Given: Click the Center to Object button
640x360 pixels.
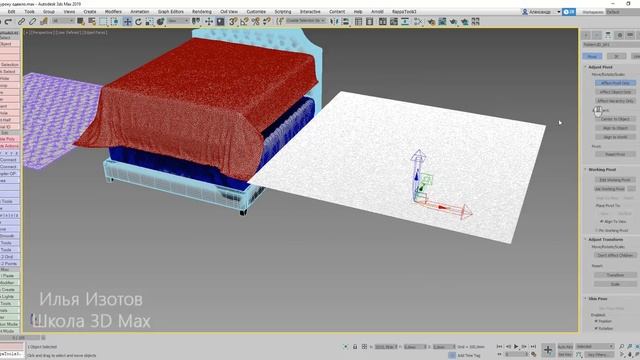Looking at the screenshot, I should 615,119.
